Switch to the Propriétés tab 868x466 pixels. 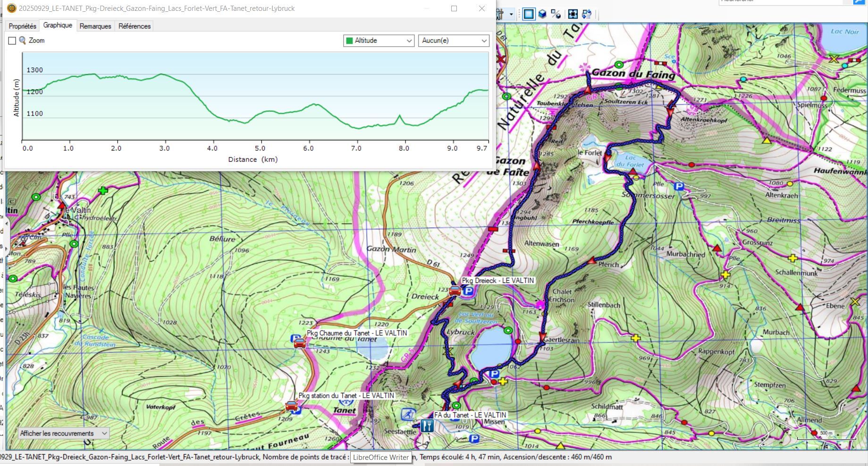pyautogui.click(x=22, y=26)
